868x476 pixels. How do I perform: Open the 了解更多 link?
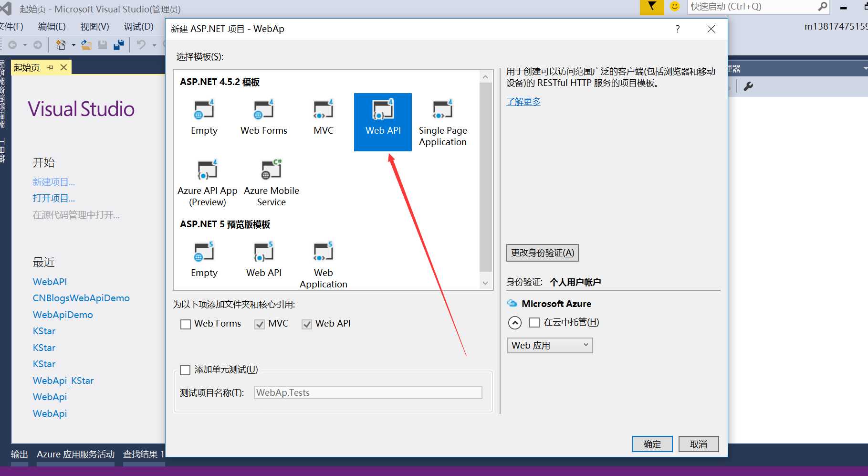523,102
